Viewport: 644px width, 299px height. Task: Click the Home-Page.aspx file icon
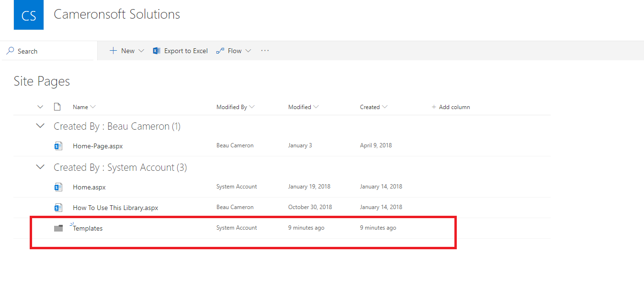(58, 146)
